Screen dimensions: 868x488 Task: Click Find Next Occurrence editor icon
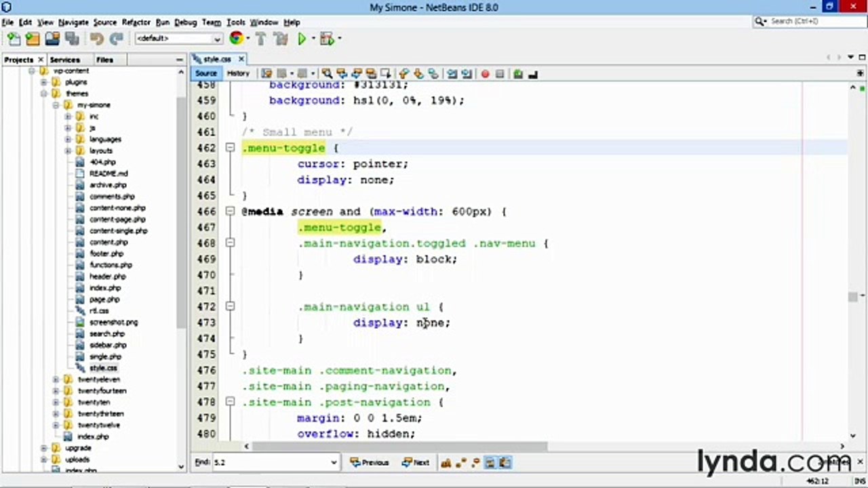[356, 74]
